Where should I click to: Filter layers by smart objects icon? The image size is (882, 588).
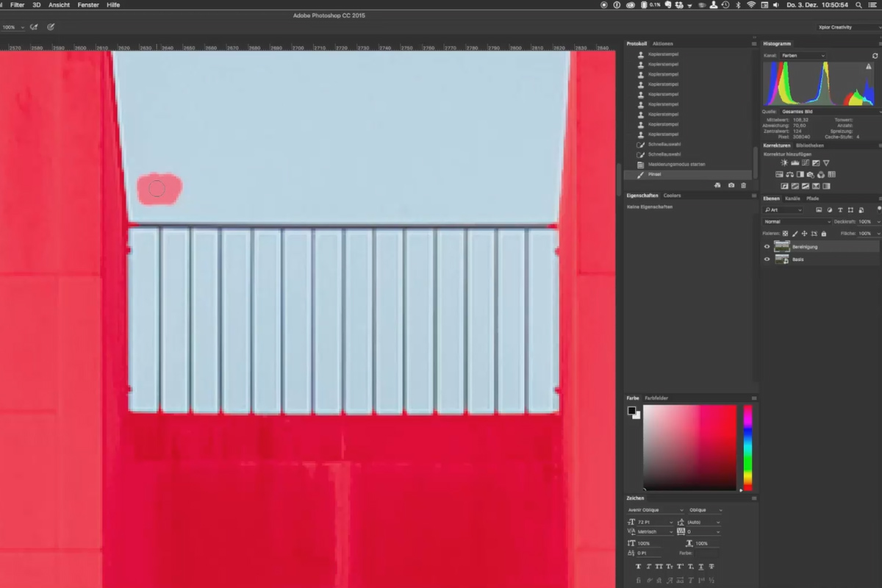click(x=861, y=210)
